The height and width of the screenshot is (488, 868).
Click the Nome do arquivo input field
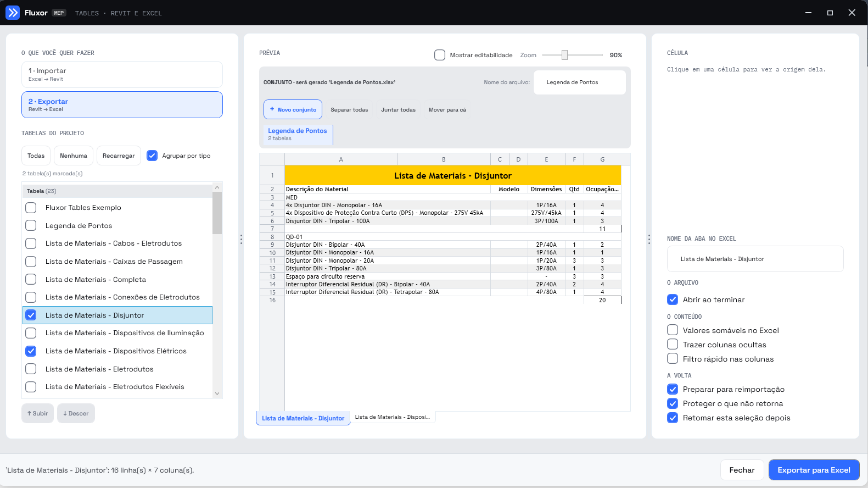click(580, 82)
